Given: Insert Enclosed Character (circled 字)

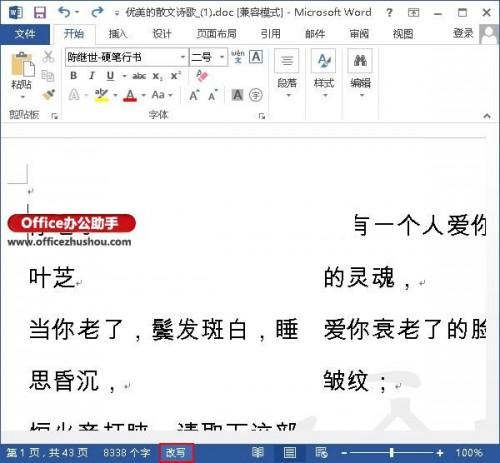Looking at the screenshot, I should (x=256, y=95).
